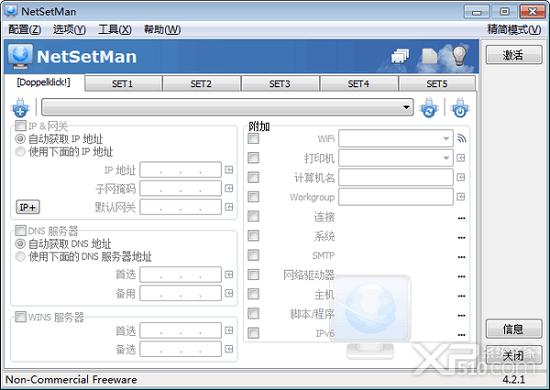This screenshot has width=550, height=390.
Task: Expand the 打印机 dropdown
Action: pos(396,158)
